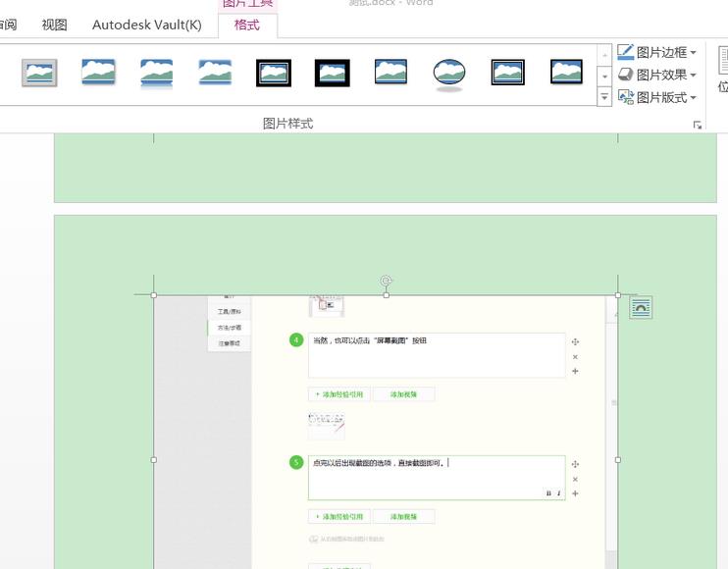Click the picture's top-right corner resize handle

pos(617,294)
